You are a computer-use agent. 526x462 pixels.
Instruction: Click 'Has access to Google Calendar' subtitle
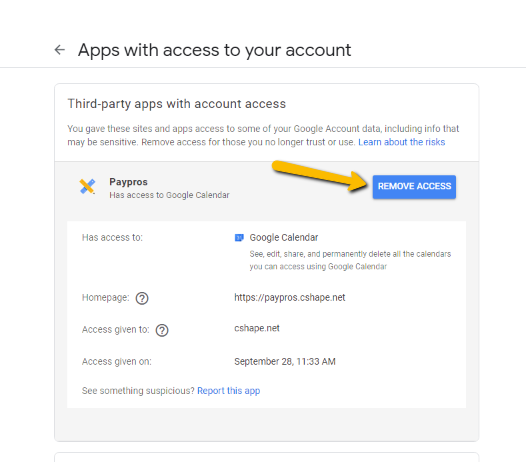169,195
